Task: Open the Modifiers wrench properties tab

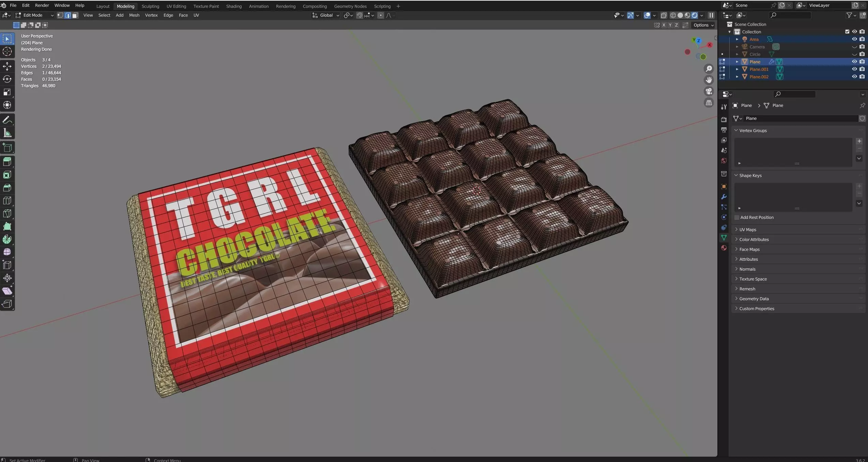Action: (x=724, y=197)
